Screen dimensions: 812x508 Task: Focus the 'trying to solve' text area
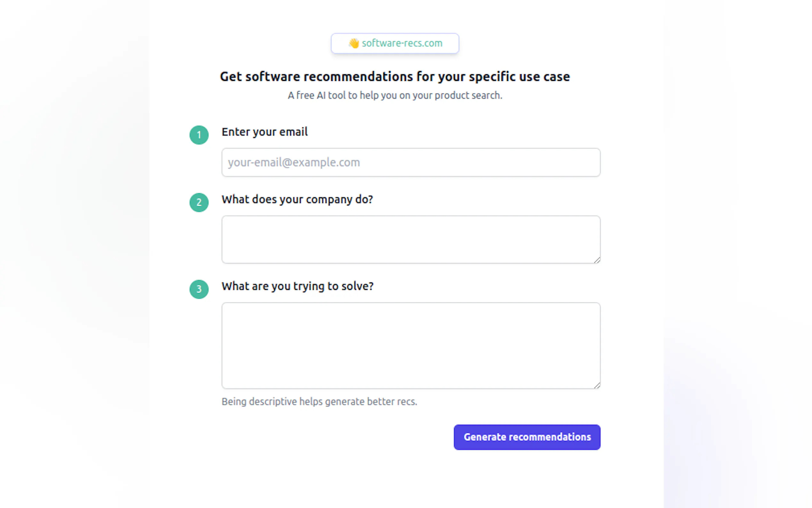410,346
